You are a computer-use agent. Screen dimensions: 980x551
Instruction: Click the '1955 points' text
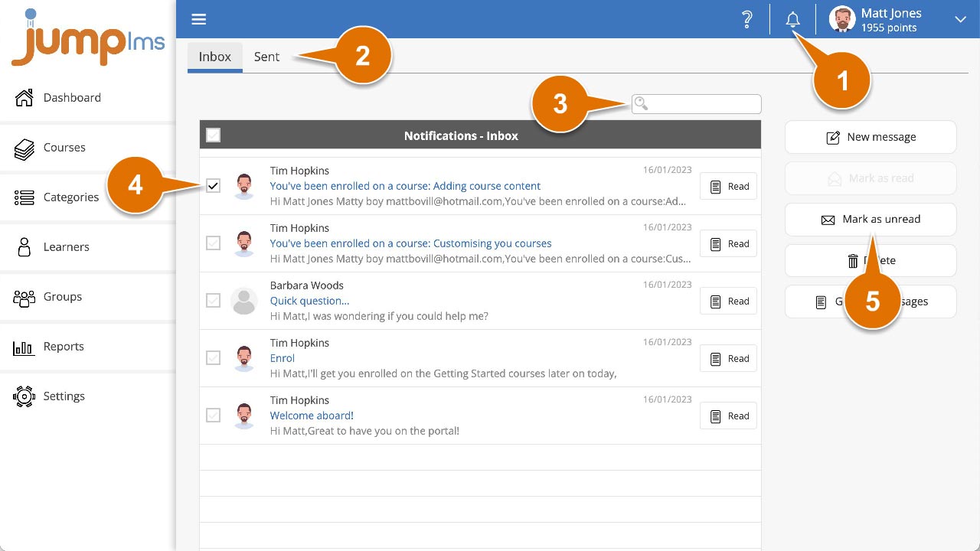889,28
